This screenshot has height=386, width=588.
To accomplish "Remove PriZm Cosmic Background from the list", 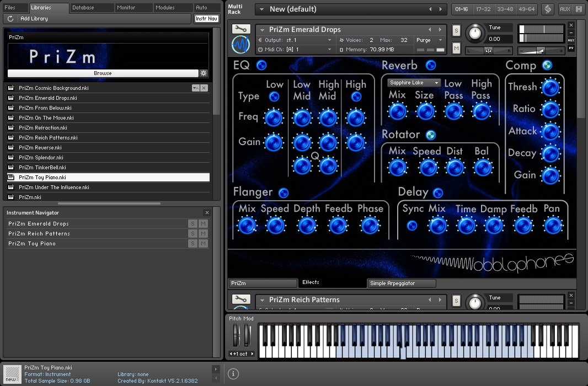I will point(204,88).
